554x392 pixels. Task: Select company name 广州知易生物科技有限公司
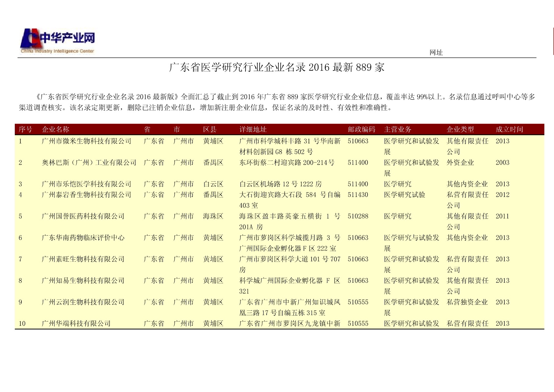[x=83, y=281]
